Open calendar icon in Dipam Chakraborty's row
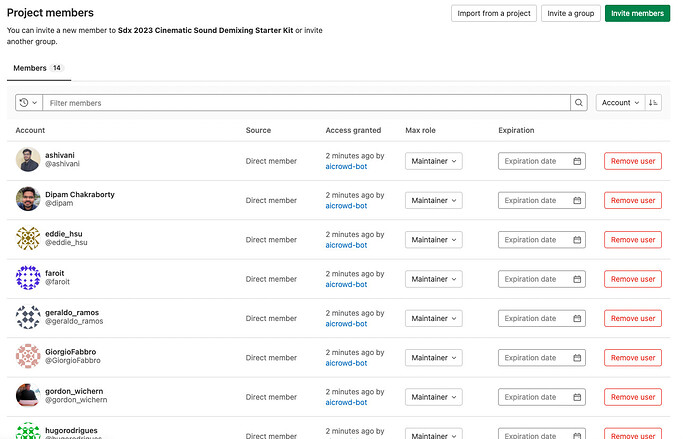Viewport: 690px width, 439px height. tap(577, 200)
